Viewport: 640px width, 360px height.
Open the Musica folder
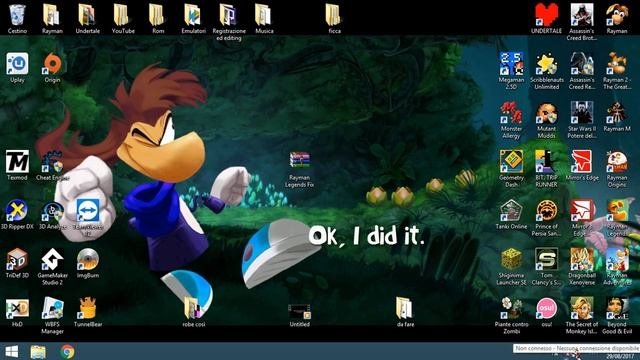(x=264, y=15)
